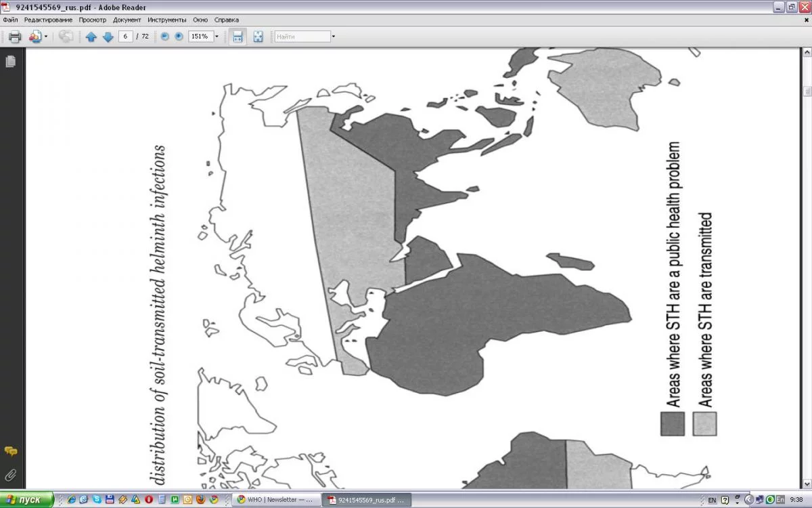Toggle the fit width scrolling mode icon
This screenshot has height=508, width=812.
pyautogui.click(x=238, y=37)
